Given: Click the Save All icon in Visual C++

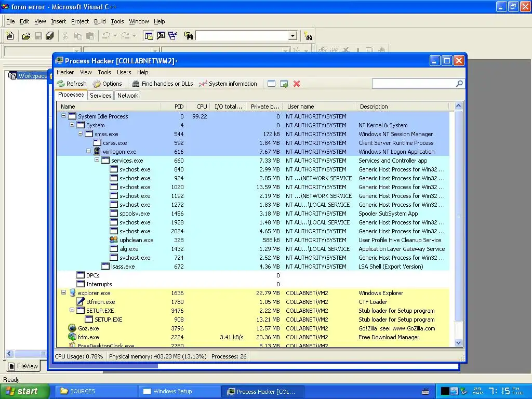Looking at the screenshot, I should [50, 36].
